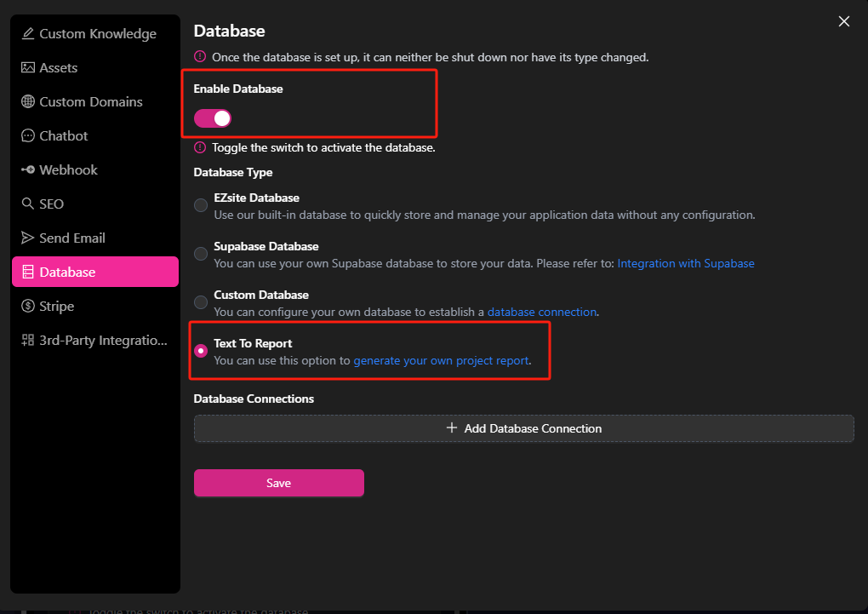Click the Stripe dollar icon
The image size is (868, 614).
[28, 306]
